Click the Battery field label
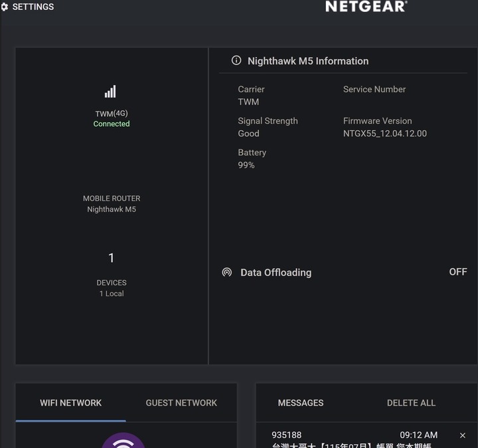The height and width of the screenshot is (448, 478). (252, 153)
